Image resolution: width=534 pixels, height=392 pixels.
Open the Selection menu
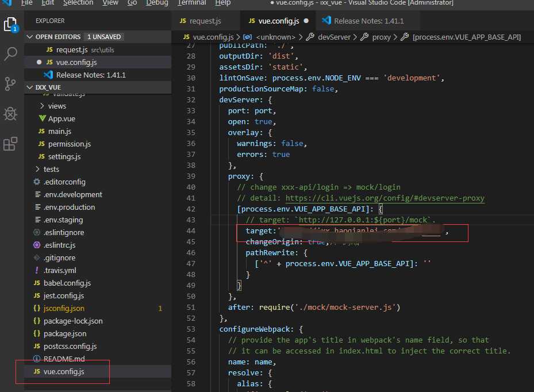tap(78, 3)
